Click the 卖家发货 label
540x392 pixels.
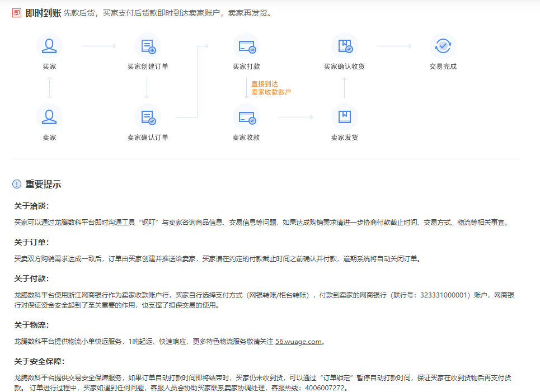click(x=345, y=138)
